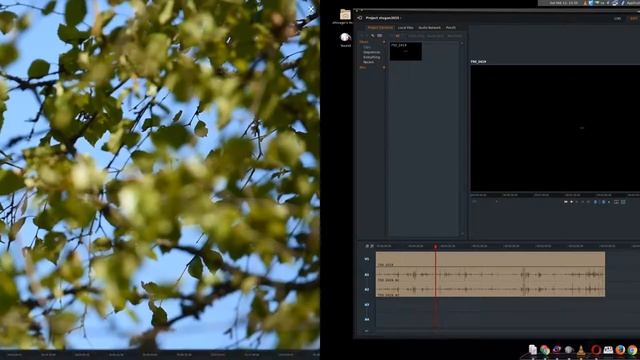Click the search magnifier icon in content panel
640x360 pixels.
point(373,36)
